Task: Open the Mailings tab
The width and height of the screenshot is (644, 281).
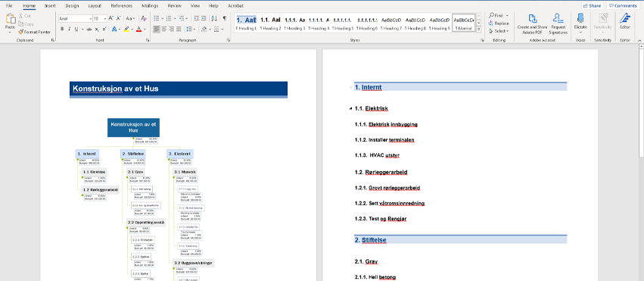Action: [x=150, y=6]
